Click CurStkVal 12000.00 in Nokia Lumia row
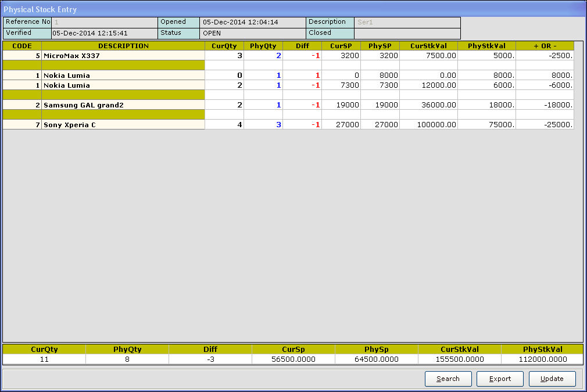587x392 pixels. click(429, 85)
